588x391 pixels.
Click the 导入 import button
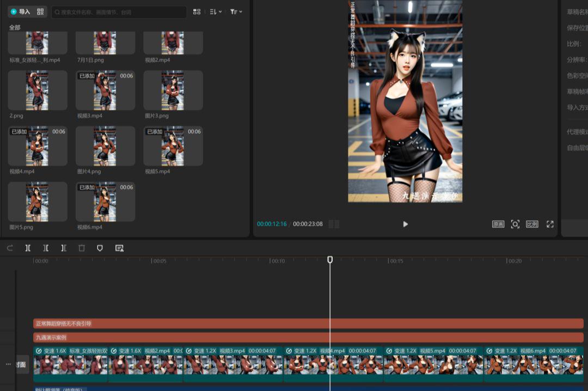(x=21, y=11)
